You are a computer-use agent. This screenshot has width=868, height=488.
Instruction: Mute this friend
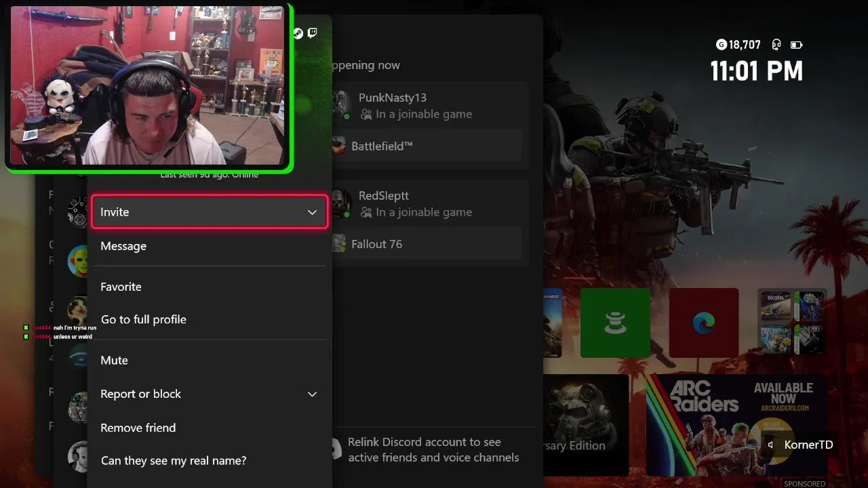210,360
